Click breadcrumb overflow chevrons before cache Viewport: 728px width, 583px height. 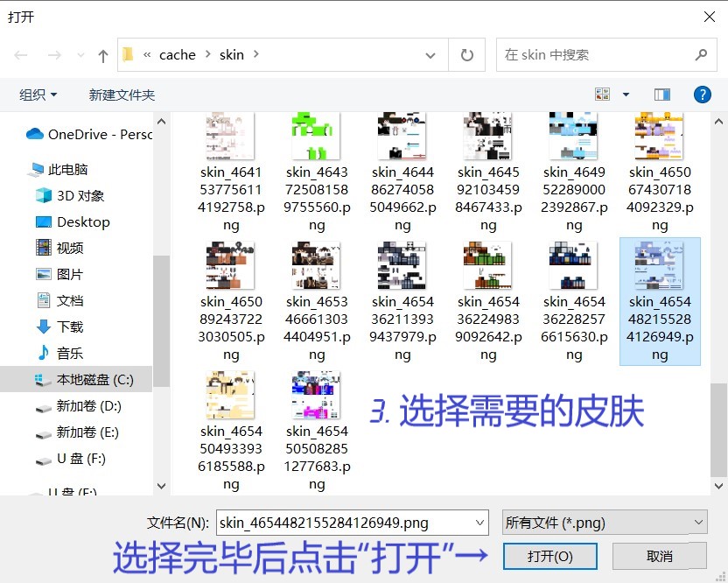147,55
